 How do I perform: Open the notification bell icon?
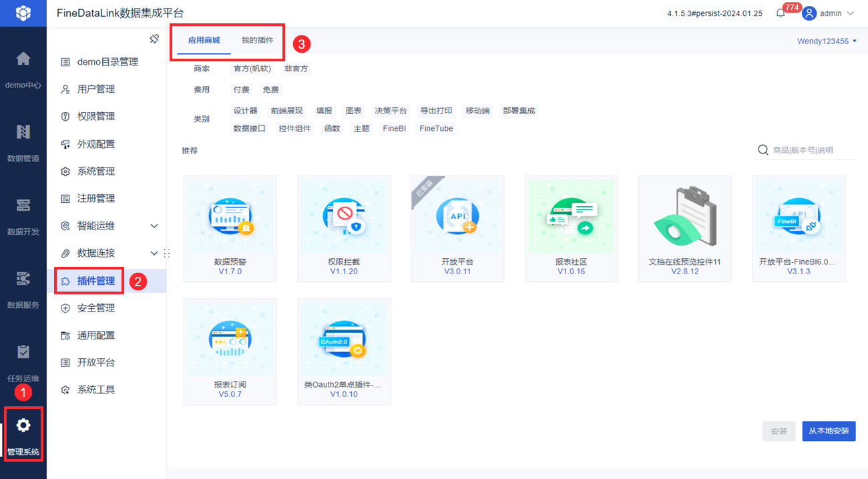[x=781, y=13]
